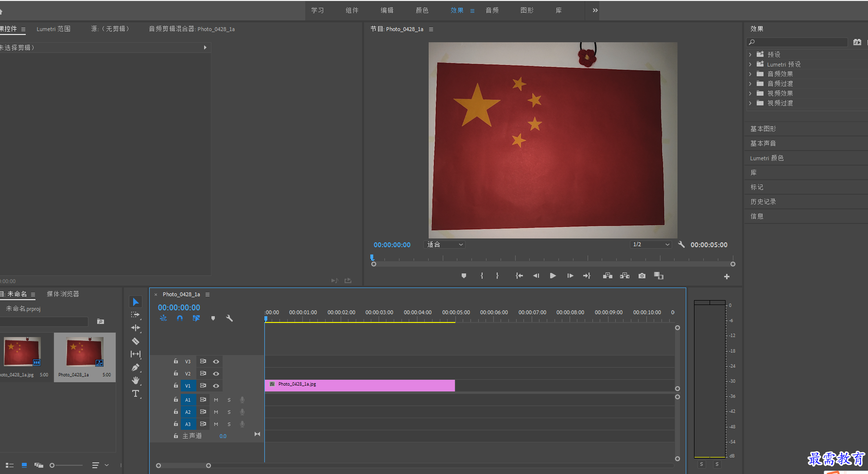This screenshot has height=474, width=868.
Task: Toggle V1 track output eye
Action: [216, 386]
